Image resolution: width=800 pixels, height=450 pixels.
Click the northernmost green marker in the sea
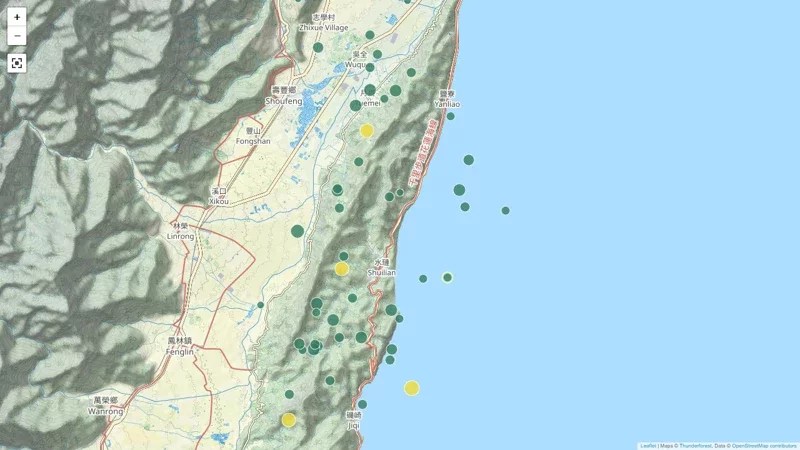pos(468,160)
